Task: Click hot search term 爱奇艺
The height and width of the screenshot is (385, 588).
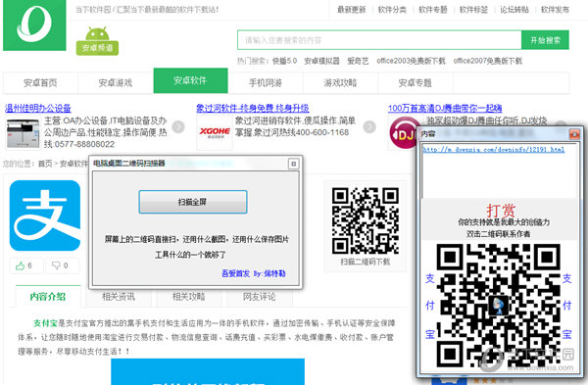Action: [x=358, y=61]
